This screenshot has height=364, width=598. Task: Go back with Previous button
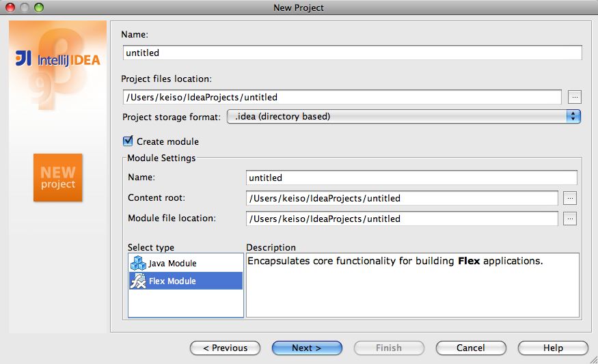pyautogui.click(x=225, y=348)
